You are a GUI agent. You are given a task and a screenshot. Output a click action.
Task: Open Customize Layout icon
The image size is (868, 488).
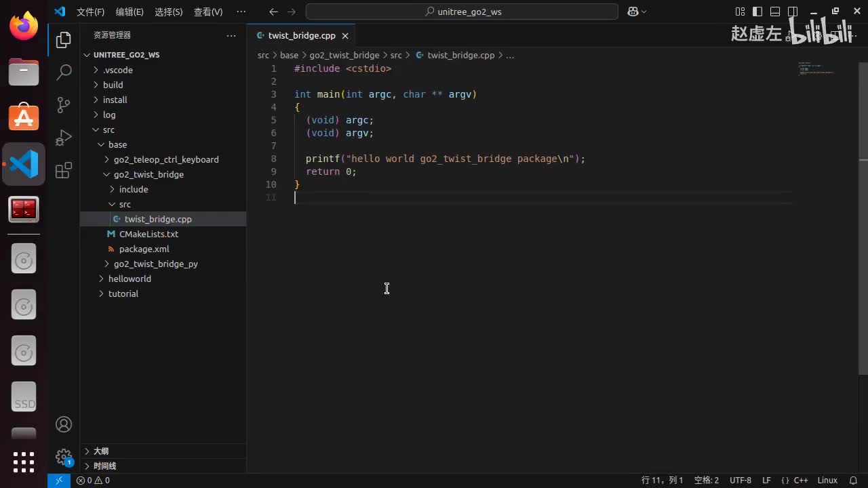[x=740, y=12]
